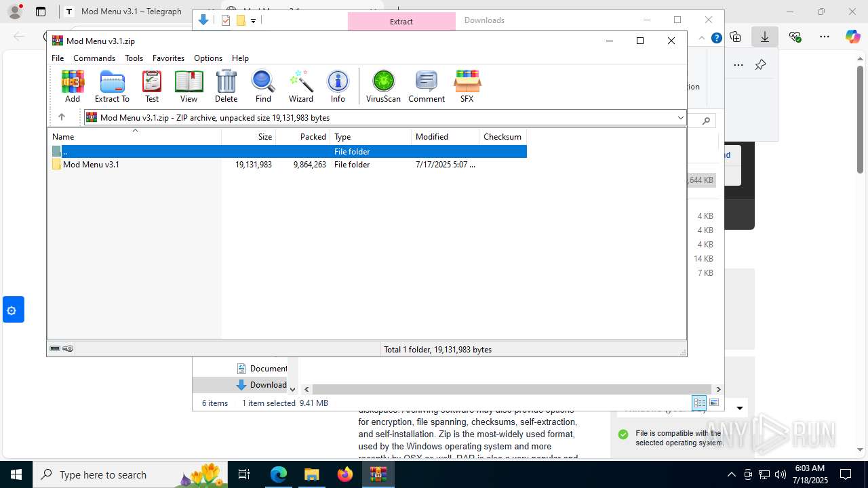Open the notification center
This screenshot has width=868, height=488.
(846, 474)
